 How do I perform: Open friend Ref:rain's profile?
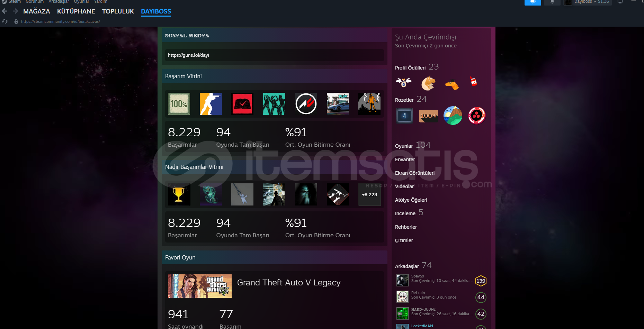pos(418,293)
